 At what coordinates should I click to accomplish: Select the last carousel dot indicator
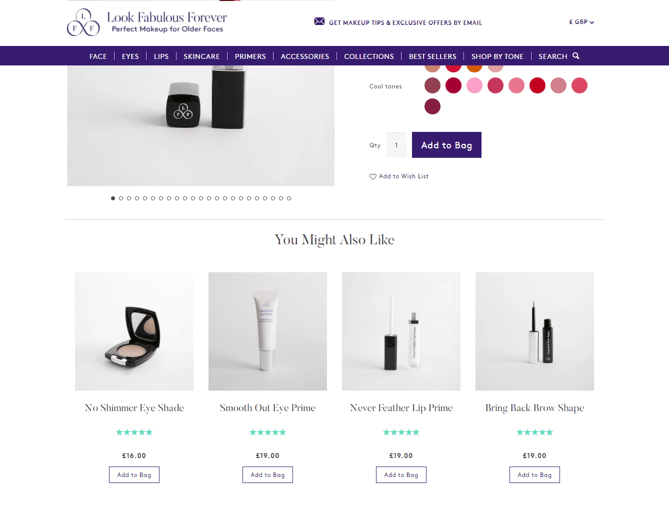point(289,198)
